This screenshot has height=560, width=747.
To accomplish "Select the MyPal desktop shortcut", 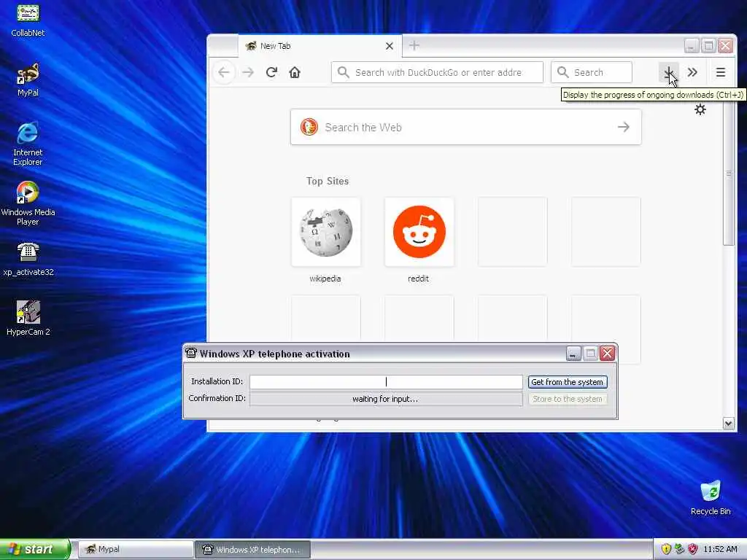I will [x=28, y=79].
